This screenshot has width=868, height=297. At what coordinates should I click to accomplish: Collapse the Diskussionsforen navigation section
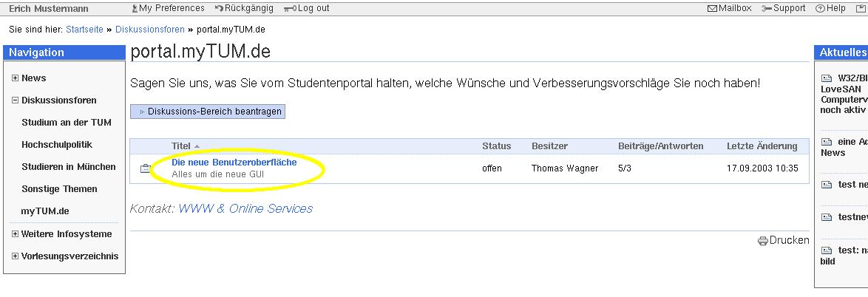[x=15, y=100]
